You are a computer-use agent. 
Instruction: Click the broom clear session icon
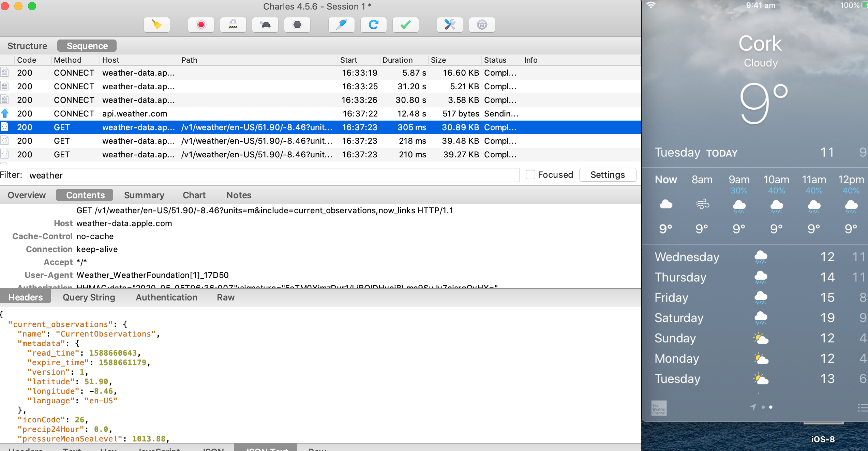tap(156, 25)
